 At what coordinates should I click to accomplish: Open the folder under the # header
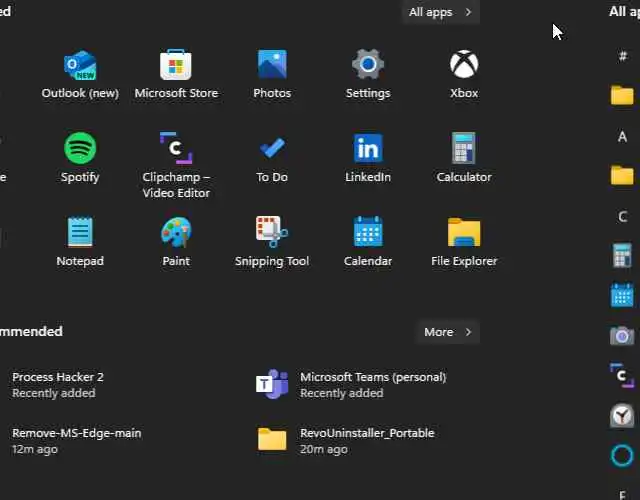coord(622,96)
